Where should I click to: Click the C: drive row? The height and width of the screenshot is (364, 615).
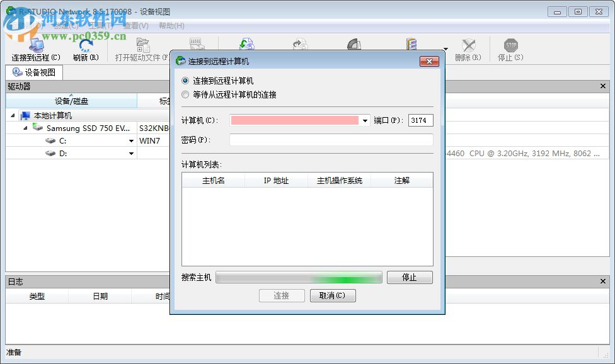click(63, 140)
